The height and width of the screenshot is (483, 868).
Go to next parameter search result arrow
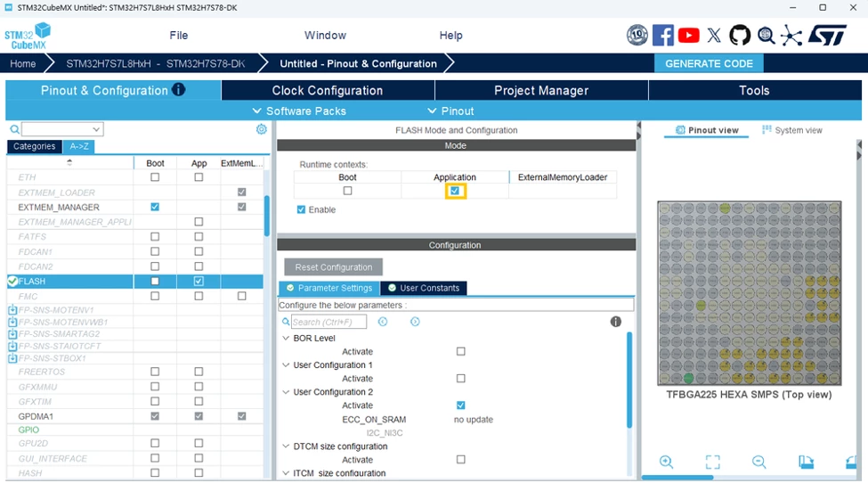pos(415,322)
